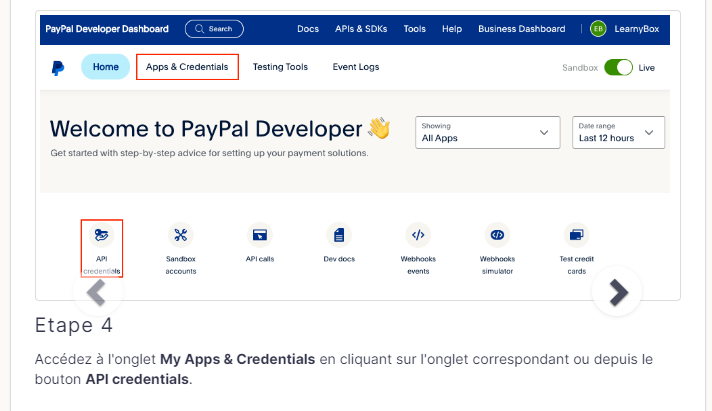Open the API credentials icon shortcut

click(101, 235)
